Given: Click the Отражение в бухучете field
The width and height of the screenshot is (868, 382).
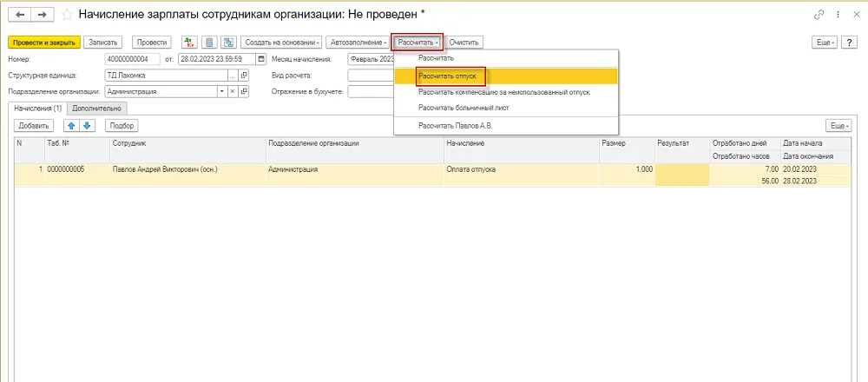Looking at the screenshot, I should point(371,91).
